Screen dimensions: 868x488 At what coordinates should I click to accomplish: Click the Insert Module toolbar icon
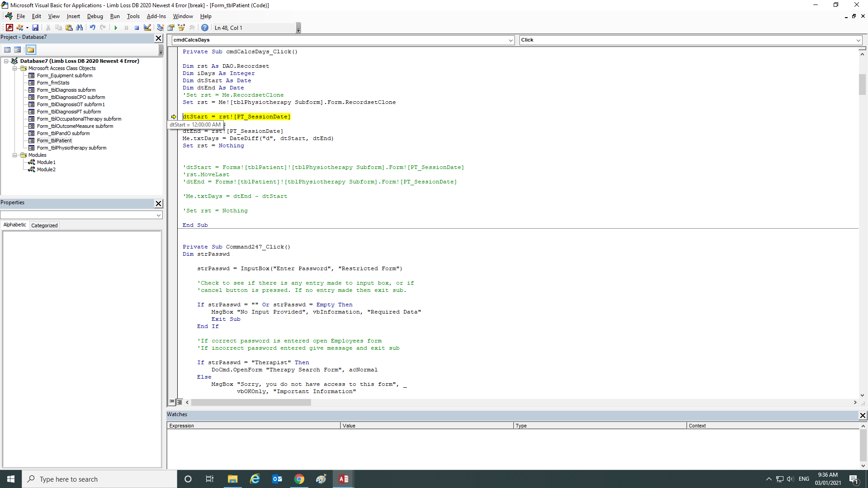(19, 28)
